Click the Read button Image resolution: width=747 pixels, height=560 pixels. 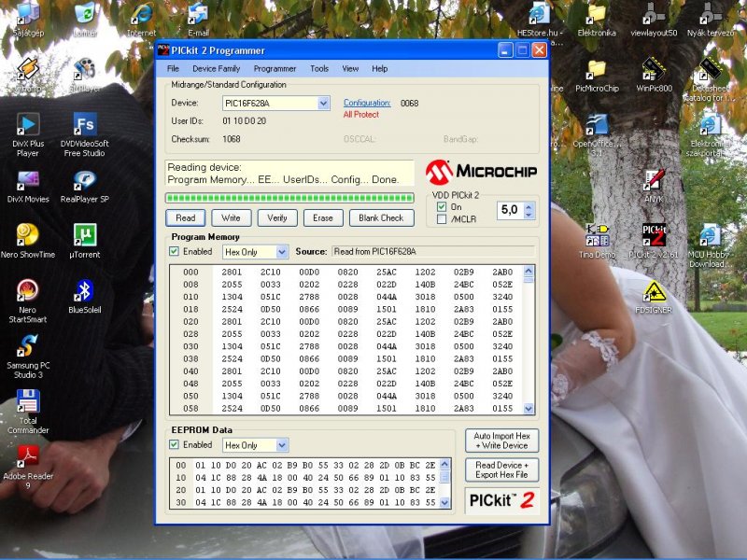pyautogui.click(x=186, y=218)
